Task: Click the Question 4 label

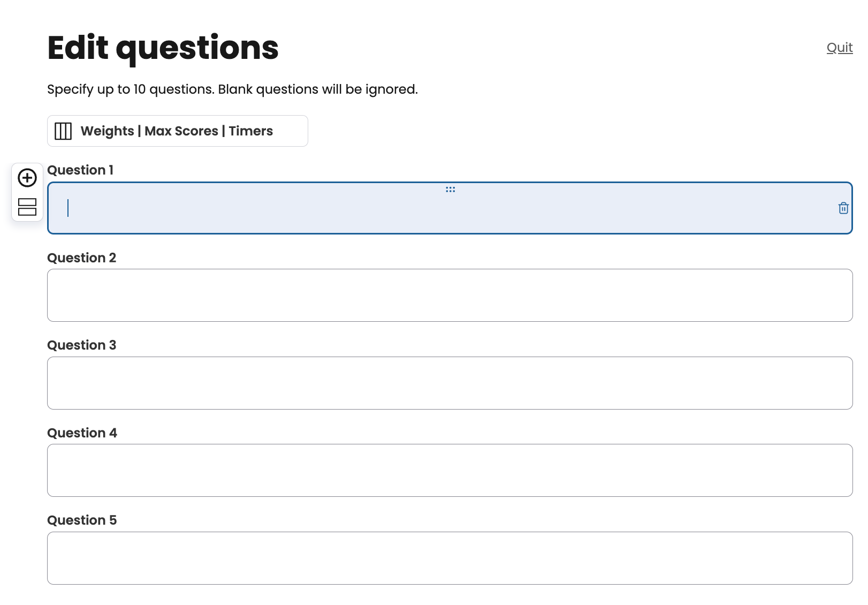Action: (82, 433)
